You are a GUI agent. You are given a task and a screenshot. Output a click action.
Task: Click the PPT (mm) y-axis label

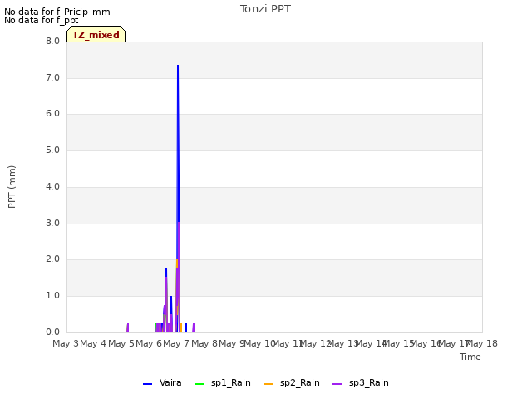(12, 186)
